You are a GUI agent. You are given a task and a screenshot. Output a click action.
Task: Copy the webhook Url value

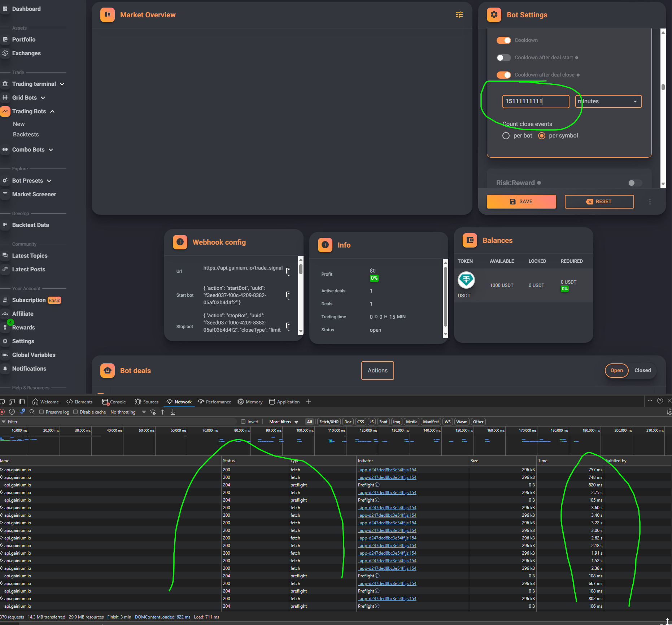[x=288, y=271]
